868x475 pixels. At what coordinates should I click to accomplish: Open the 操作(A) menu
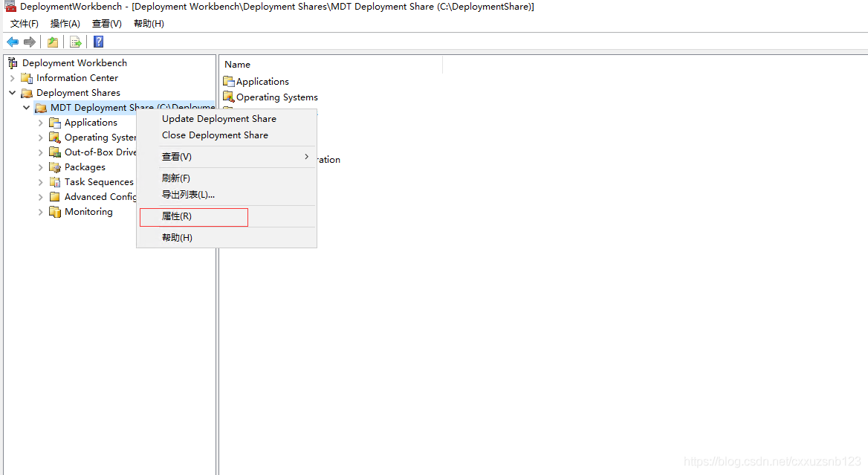click(65, 23)
